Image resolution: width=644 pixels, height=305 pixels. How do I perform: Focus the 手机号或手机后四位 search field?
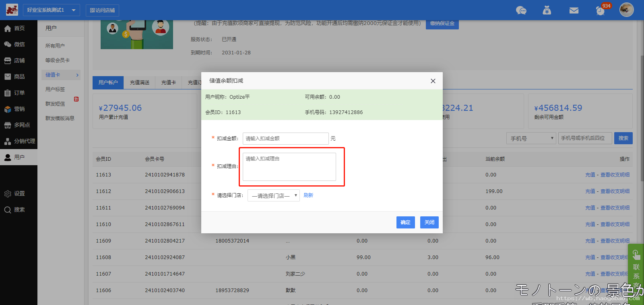585,138
